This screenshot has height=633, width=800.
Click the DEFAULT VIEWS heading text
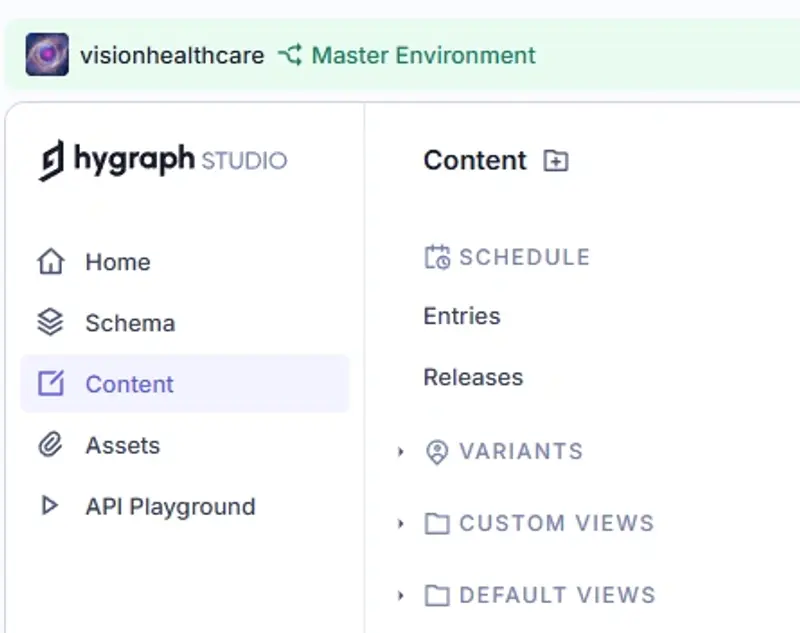tap(557, 595)
